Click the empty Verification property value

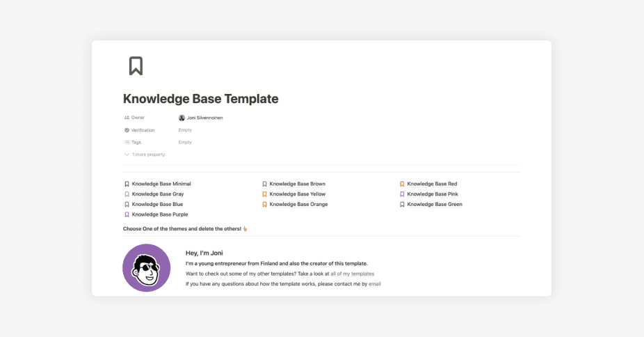185,130
